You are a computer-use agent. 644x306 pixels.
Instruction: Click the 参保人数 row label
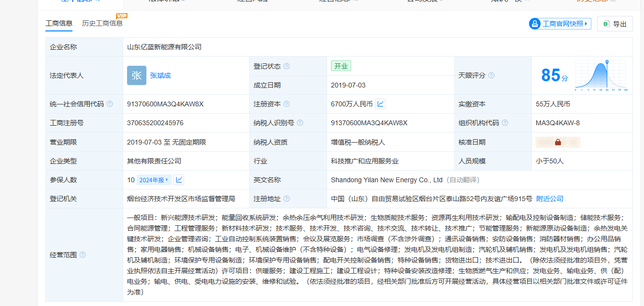click(63, 180)
